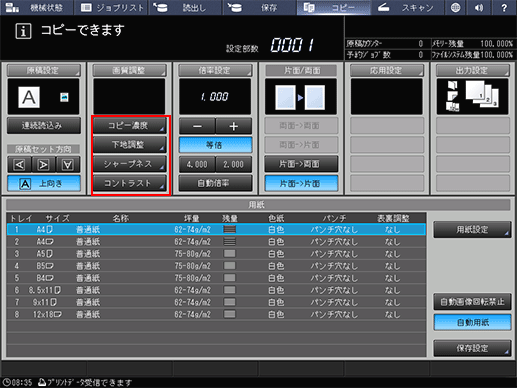This screenshot has height=388, width=517.
Task: Open help with the question mark icon
Action: tap(504, 7)
